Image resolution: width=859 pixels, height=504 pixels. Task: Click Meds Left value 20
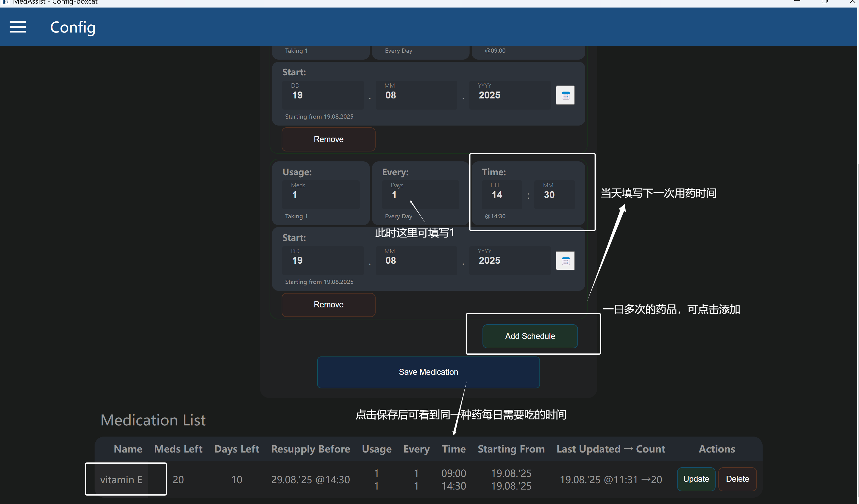[x=178, y=480]
